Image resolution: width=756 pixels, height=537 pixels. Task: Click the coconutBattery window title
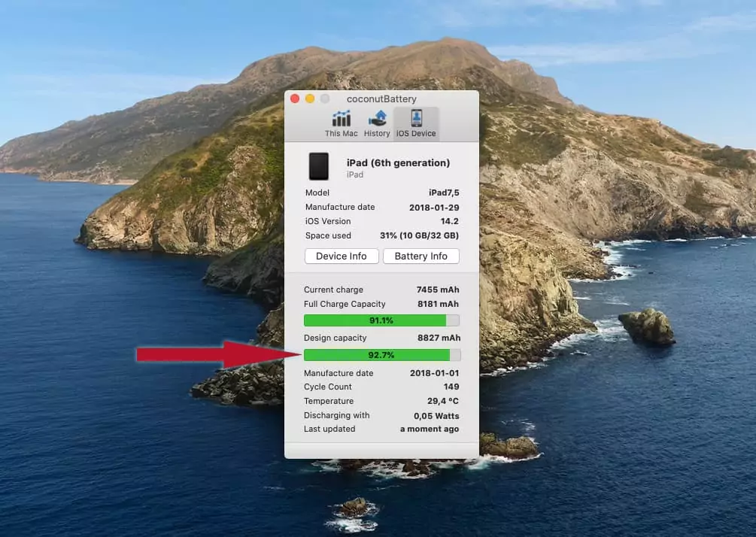[x=381, y=99]
